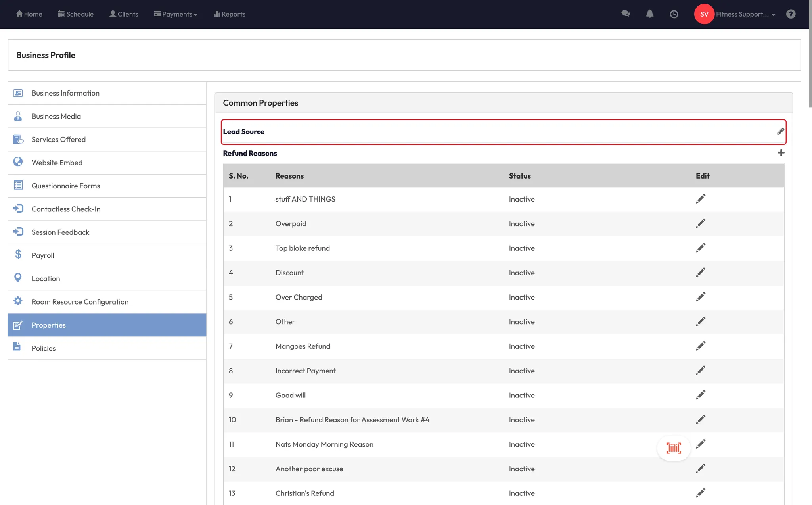Open the Fitness Support account dropdown
This screenshot has height=505, width=812.
click(745, 14)
